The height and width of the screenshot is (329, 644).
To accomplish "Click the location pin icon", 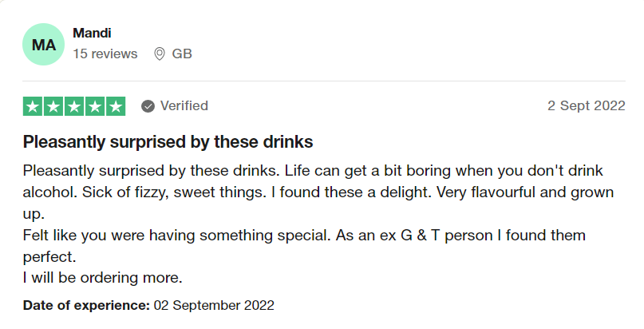I will (160, 54).
